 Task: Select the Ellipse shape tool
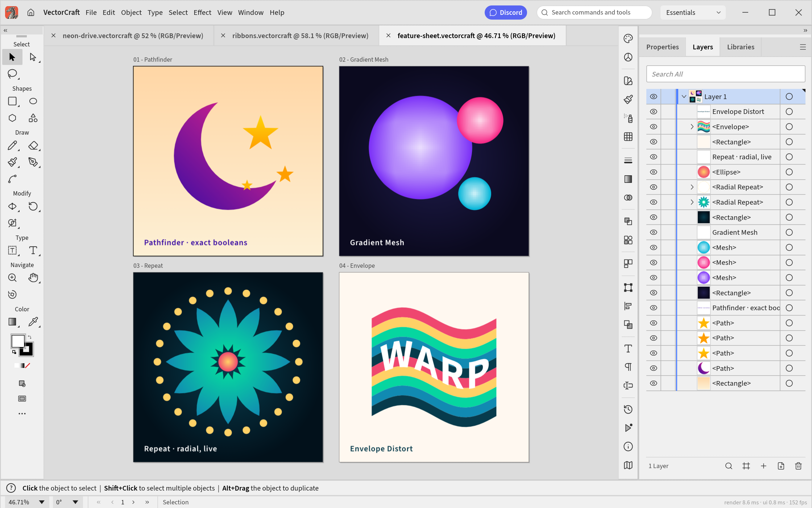click(33, 101)
